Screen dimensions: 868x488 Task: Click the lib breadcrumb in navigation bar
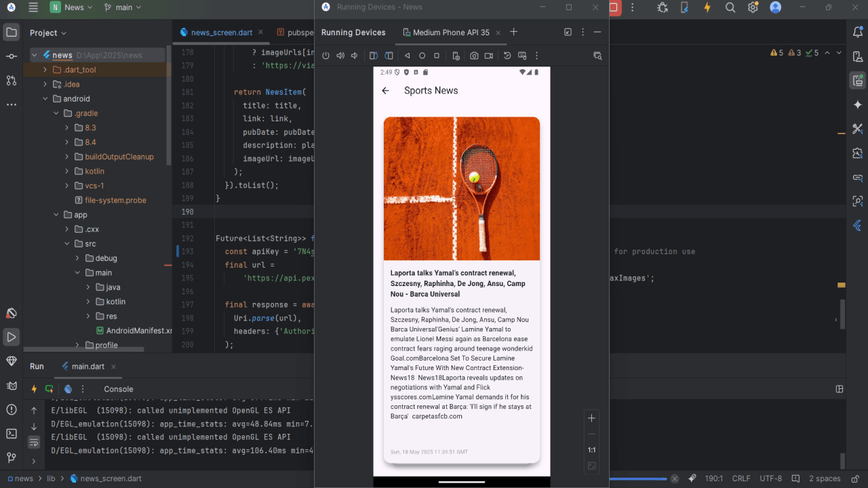click(51, 479)
